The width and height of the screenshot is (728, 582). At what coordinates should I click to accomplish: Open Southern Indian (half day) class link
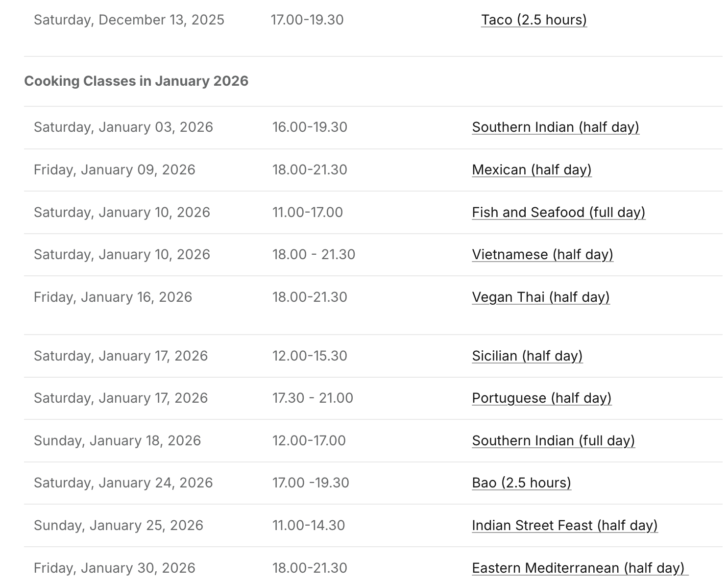555,127
